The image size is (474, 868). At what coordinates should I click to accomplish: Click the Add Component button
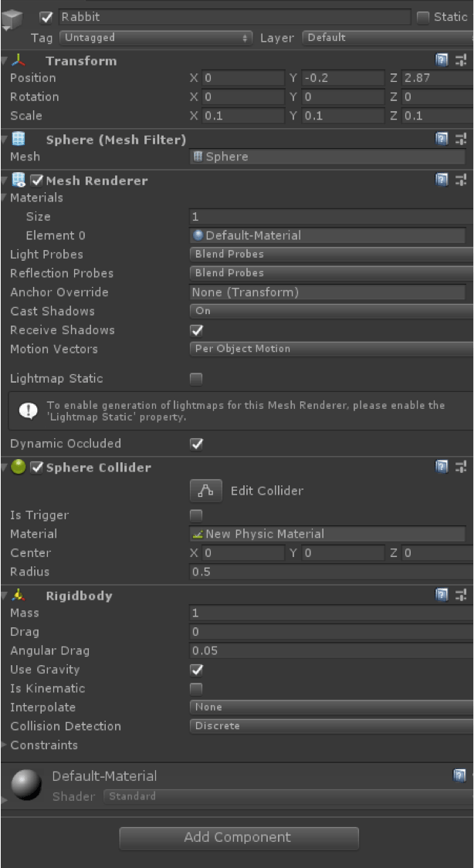(239, 838)
